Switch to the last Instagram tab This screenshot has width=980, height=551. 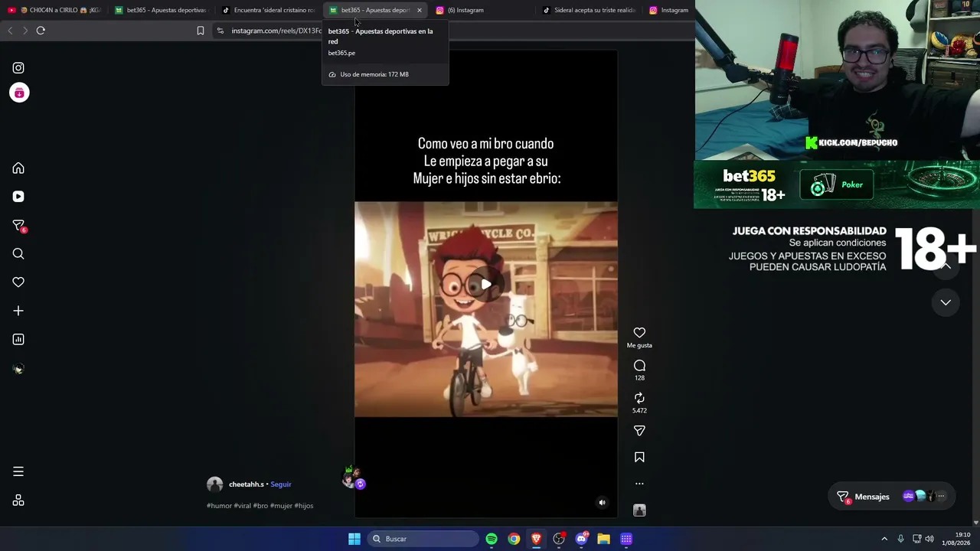[x=669, y=10]
